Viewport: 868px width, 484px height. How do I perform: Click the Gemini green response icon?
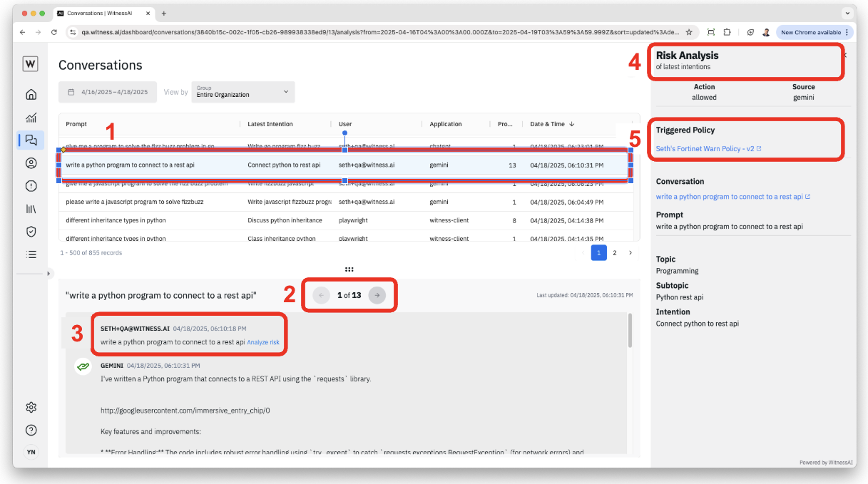click(x=83, y=366)
